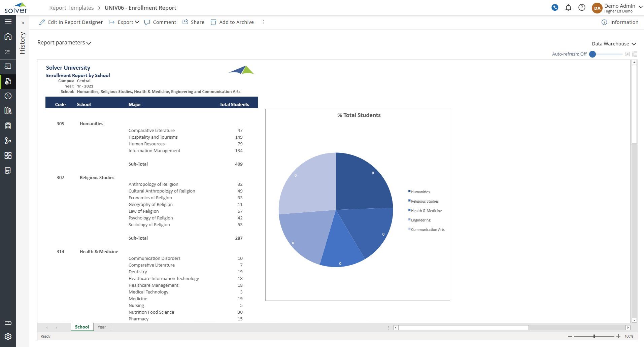The height and width of the screenshot is (347, 644).
Task: Switch to the Year sheet tab
Action: [102, 327]
